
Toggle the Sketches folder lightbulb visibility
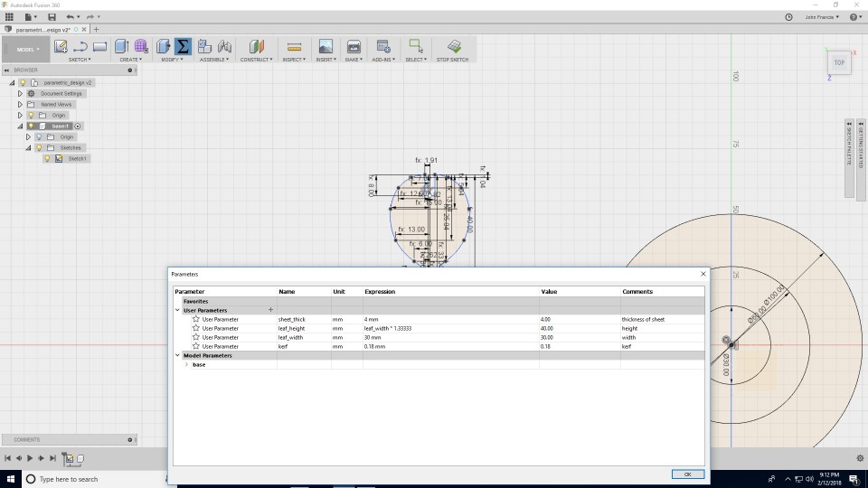[x=39, y=148]
